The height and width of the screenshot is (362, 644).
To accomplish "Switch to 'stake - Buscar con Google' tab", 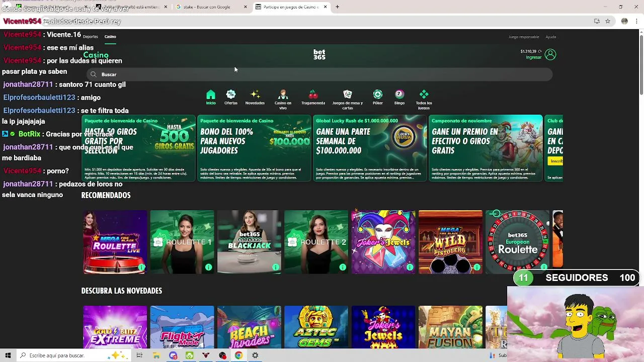I will pyautogui.click(x=209, y=7).
